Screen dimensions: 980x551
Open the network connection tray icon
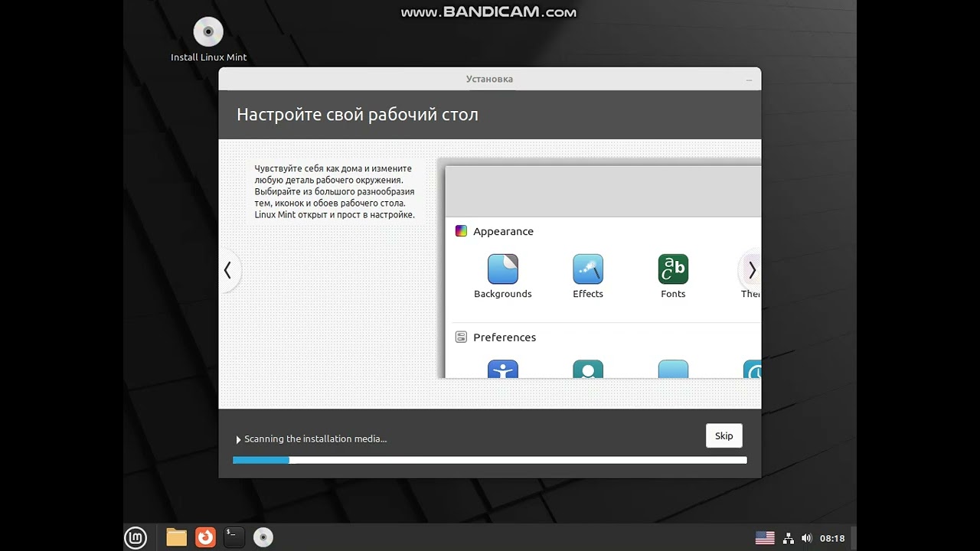pyautogui.click(x=789, y=538)
